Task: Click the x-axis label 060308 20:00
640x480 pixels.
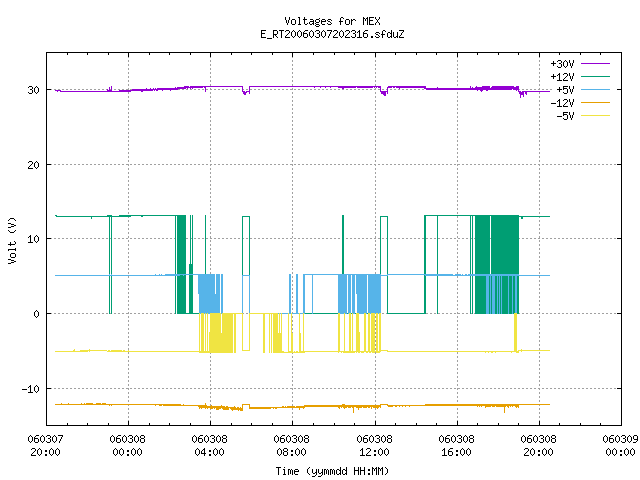Action: (x=538, y=446)
